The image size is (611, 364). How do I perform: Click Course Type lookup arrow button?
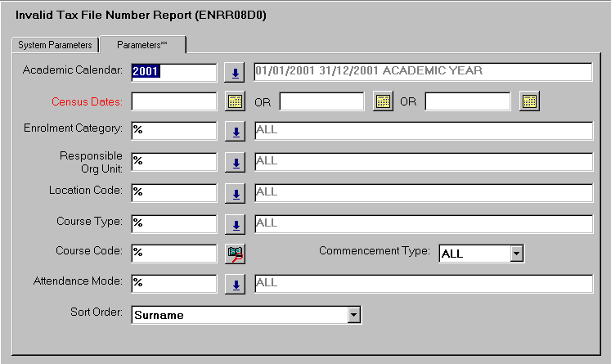(235, 223)
